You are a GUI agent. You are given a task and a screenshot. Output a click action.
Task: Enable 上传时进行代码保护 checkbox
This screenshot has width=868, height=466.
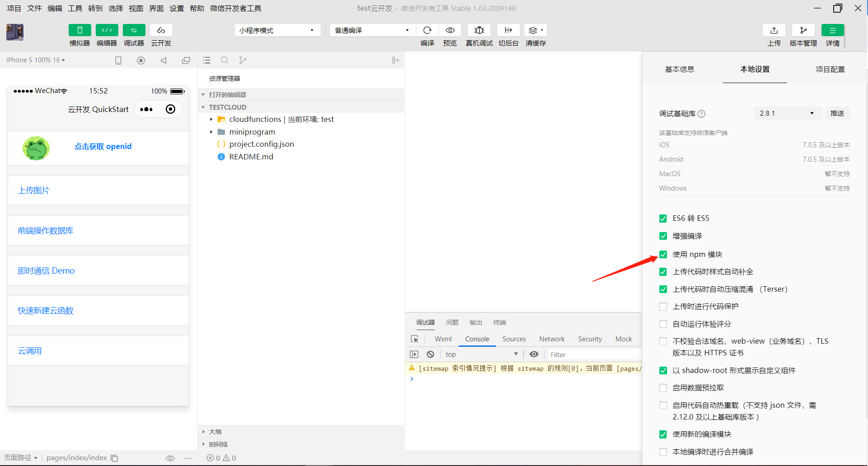point(663,307)
